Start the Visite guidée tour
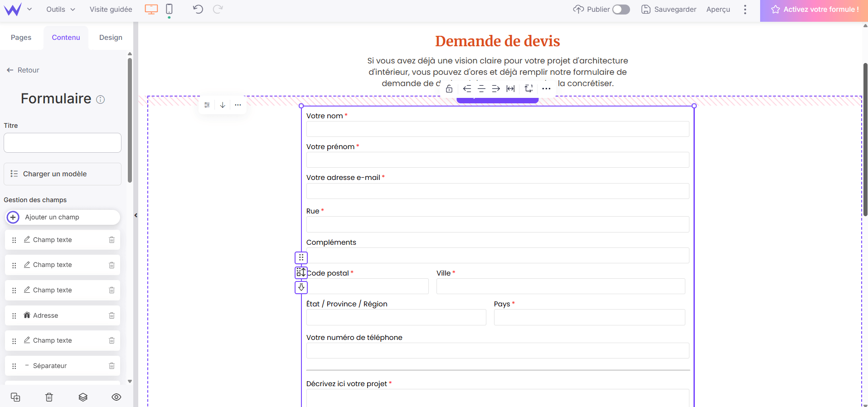Screen dimensions: 868x407 pos(111,9)
